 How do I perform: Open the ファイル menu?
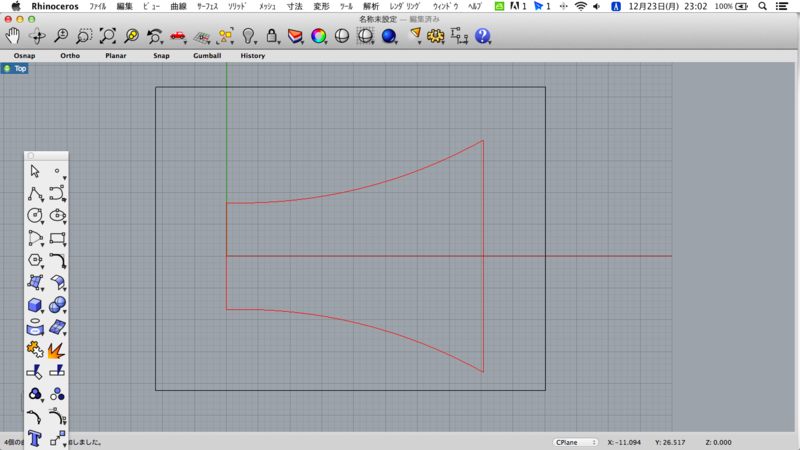(97, 6)
